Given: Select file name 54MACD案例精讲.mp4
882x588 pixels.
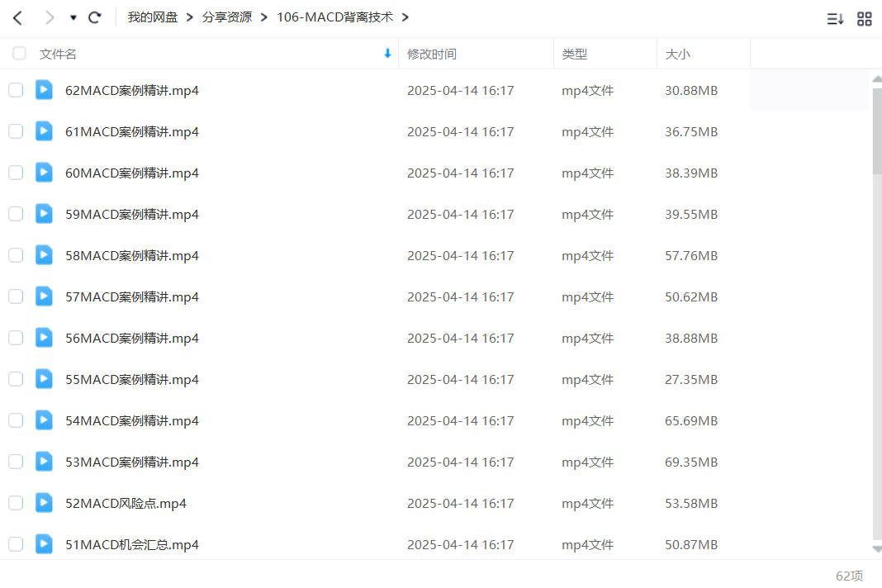Looking at the screenshot, I should (x=132, y=421).
